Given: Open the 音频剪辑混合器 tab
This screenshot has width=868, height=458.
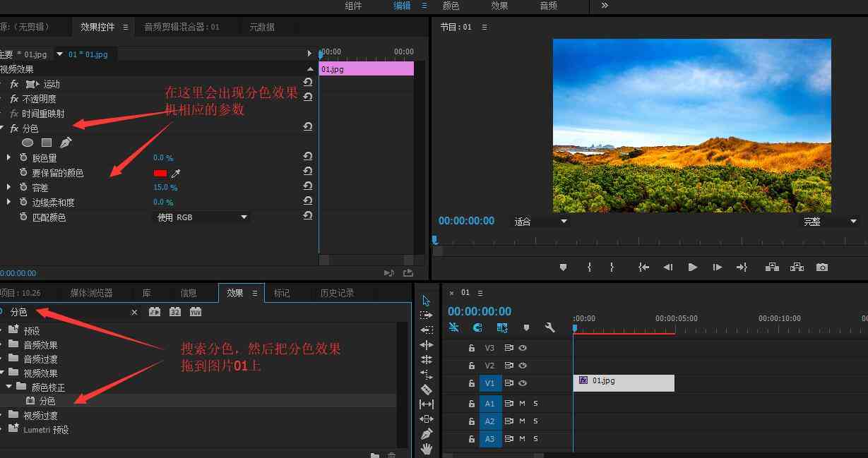Looking at the screenshot, I should (x=182, y=27).
